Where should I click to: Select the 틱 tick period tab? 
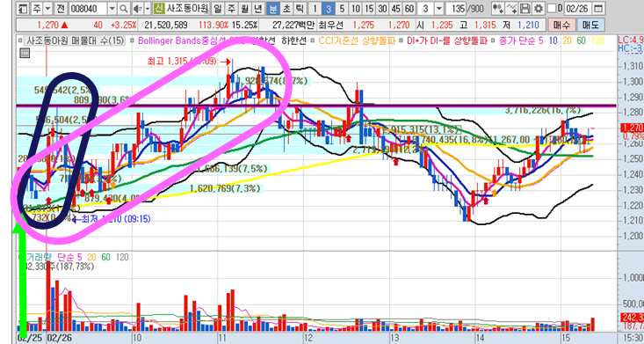(300, 8)
